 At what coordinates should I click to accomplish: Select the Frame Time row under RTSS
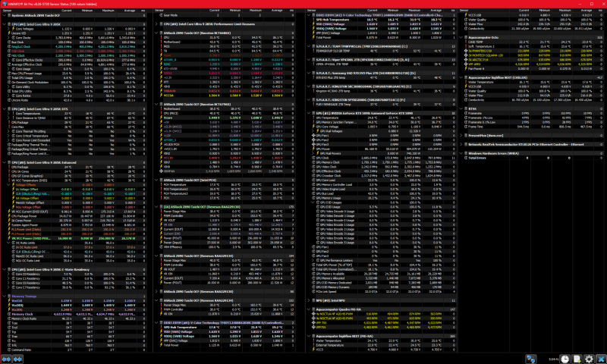[x=533, y=127]
